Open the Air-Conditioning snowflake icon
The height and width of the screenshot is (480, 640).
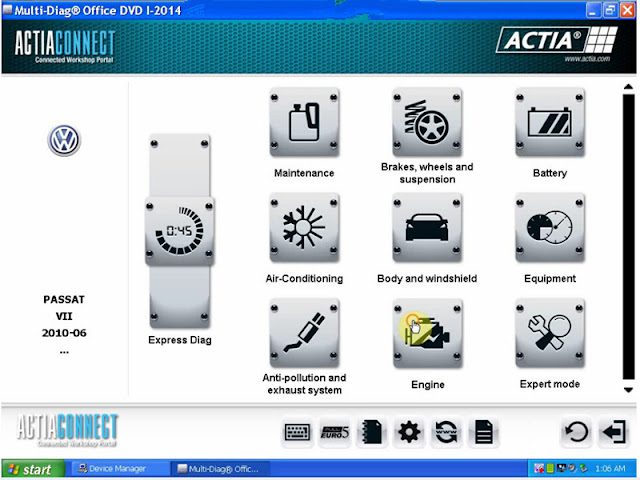304,228
